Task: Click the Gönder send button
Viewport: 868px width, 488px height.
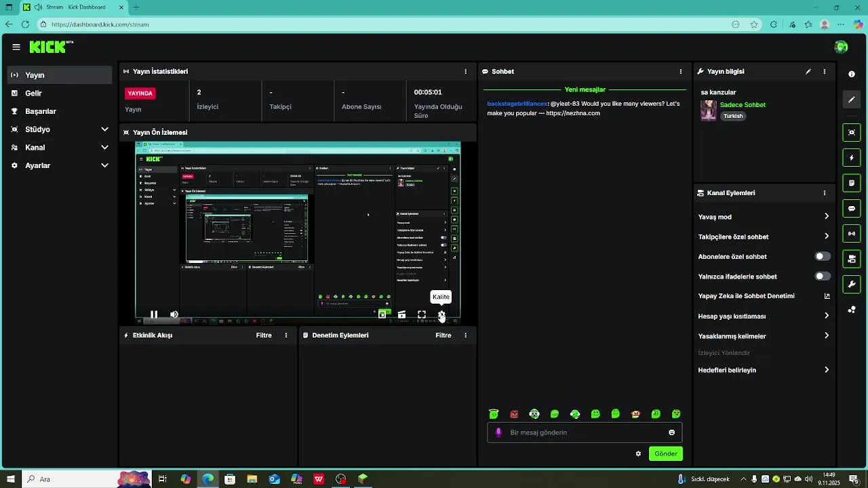Action: pyautogui.click(x=665, y=453)
